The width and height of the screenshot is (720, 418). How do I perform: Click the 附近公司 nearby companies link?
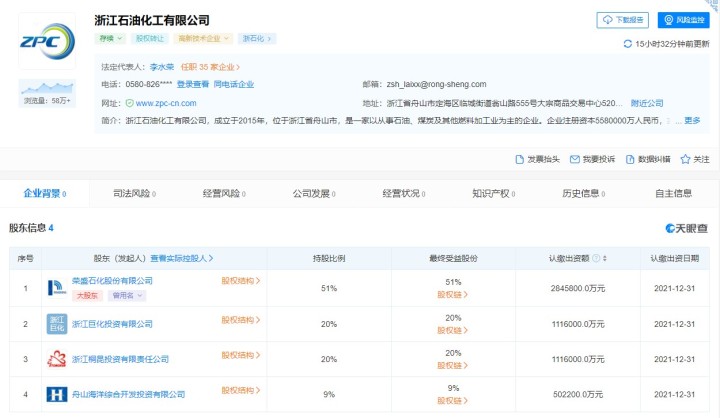click(x=647, y=103)
